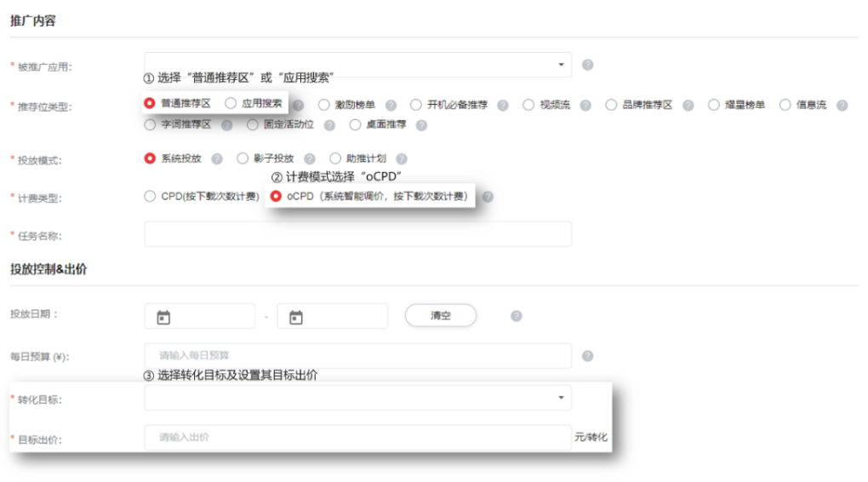Select 普通推荐区 radio option

point(150,103)
